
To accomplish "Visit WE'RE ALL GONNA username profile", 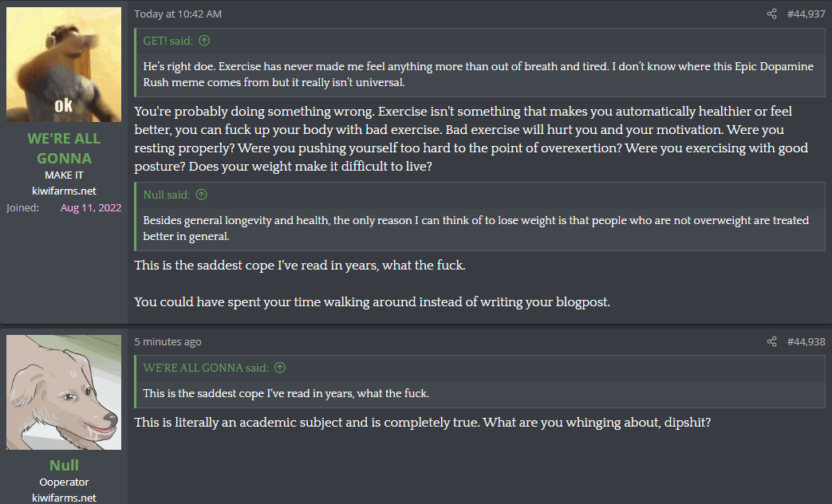I will tap(64, 148).
